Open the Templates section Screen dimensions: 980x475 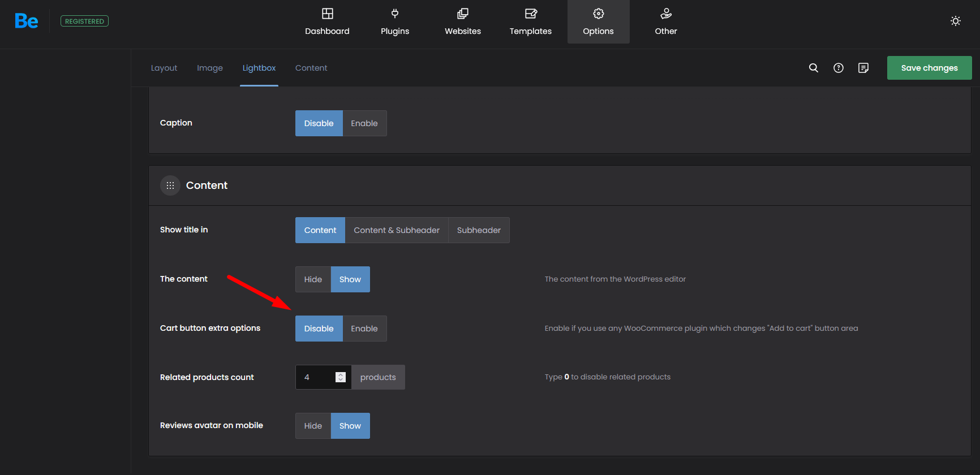[x=530, y=22]
